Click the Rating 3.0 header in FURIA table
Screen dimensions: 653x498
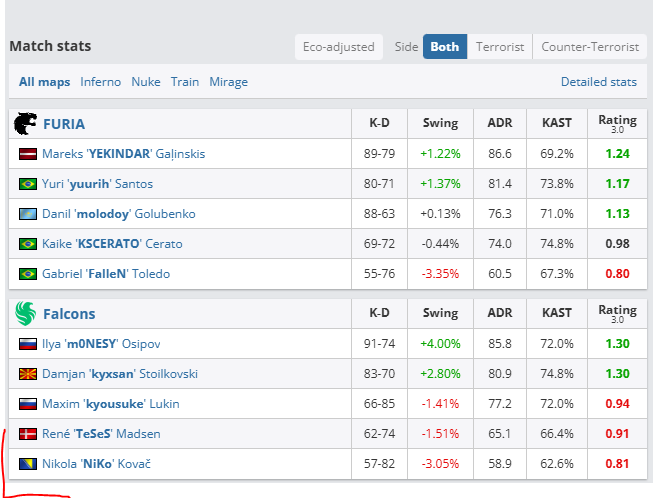(x=617, y=123)
